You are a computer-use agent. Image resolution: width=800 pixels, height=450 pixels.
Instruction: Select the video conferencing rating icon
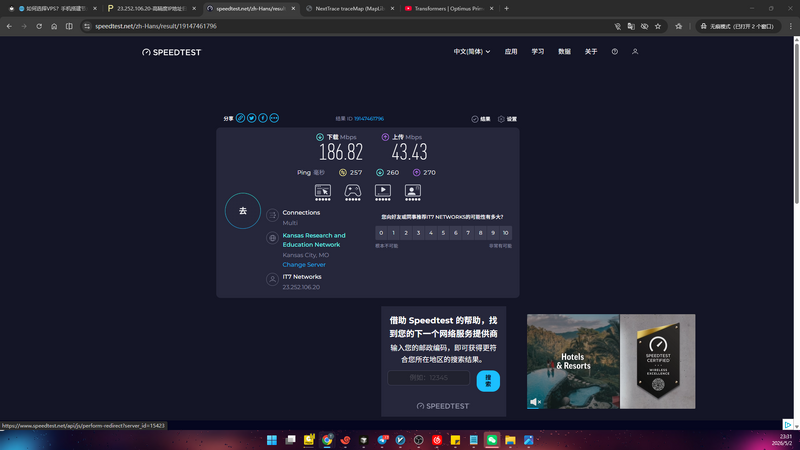413,192
